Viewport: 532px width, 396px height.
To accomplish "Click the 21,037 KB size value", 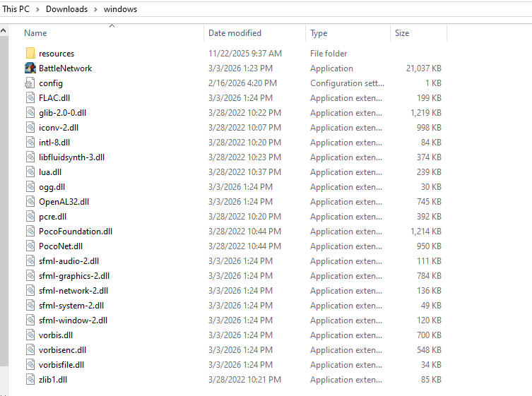I will 424,68.
